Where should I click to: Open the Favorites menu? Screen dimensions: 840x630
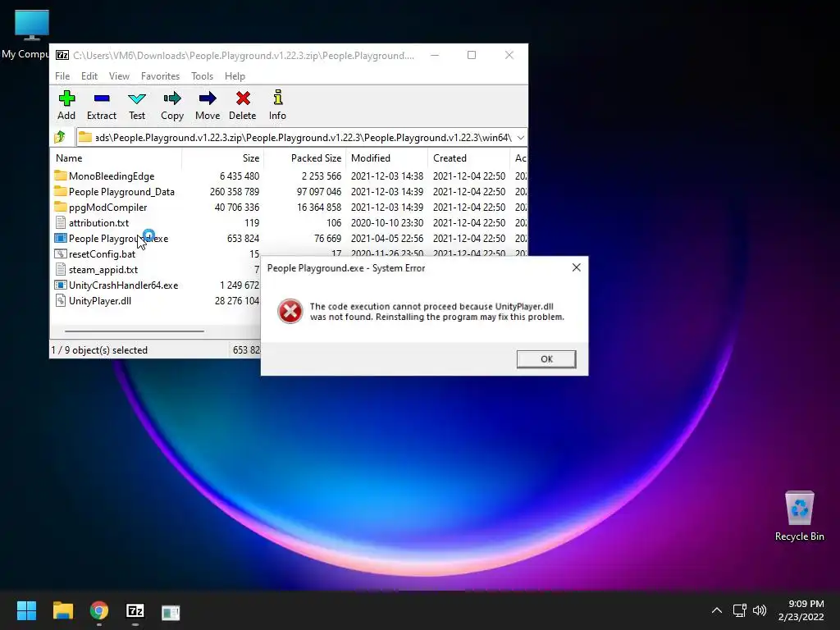pos(160,76)
